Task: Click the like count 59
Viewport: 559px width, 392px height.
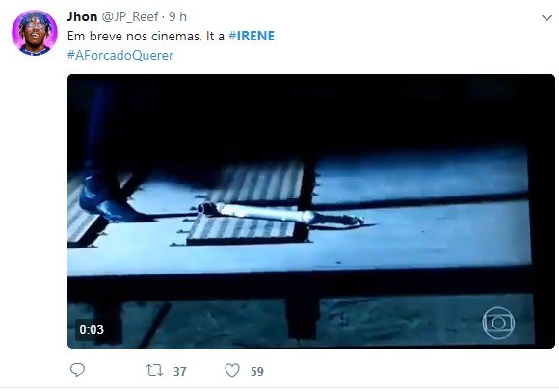Action: tap(257, 372)
